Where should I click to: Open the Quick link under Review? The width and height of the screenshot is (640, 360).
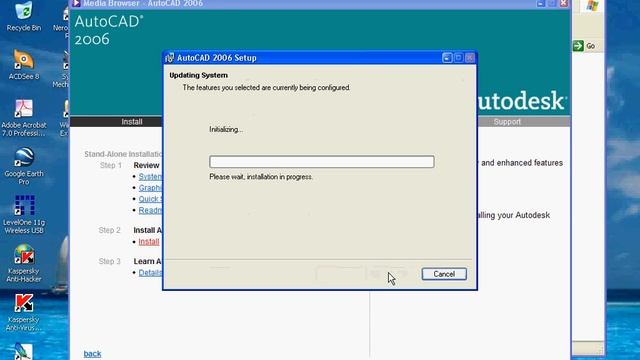pos(149,199)
